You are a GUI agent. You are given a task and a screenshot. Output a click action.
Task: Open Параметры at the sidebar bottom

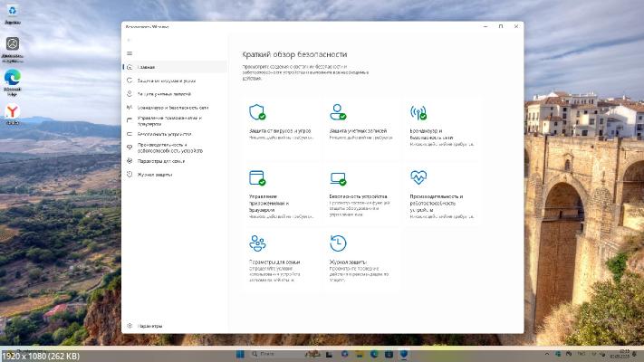point(149,326)
